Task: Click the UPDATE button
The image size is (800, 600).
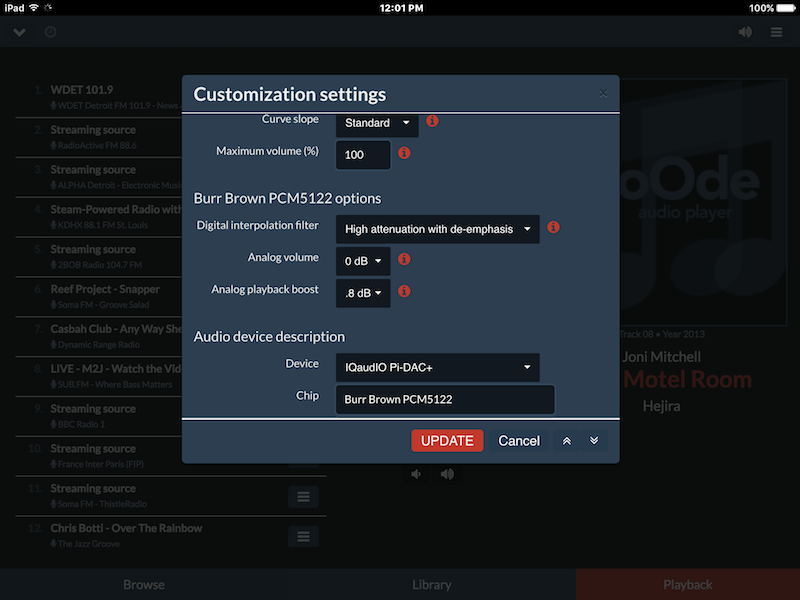Action: click(x=447, y=441)
